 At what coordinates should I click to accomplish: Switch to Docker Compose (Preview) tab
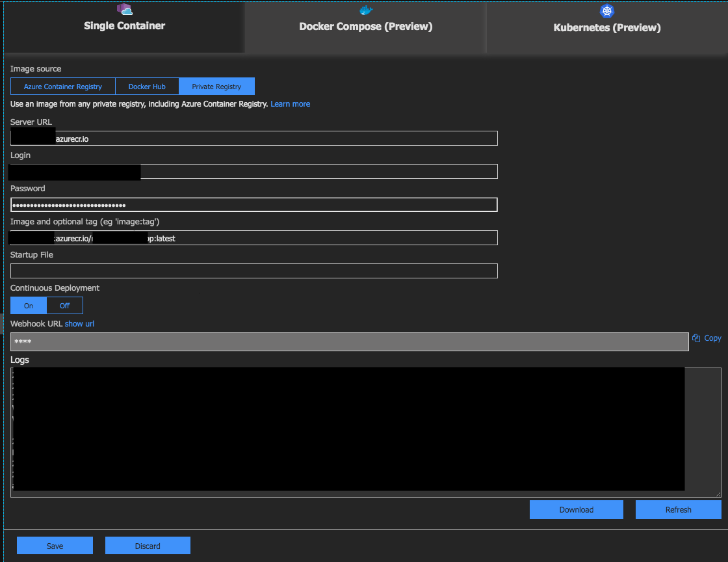point(365,27)
